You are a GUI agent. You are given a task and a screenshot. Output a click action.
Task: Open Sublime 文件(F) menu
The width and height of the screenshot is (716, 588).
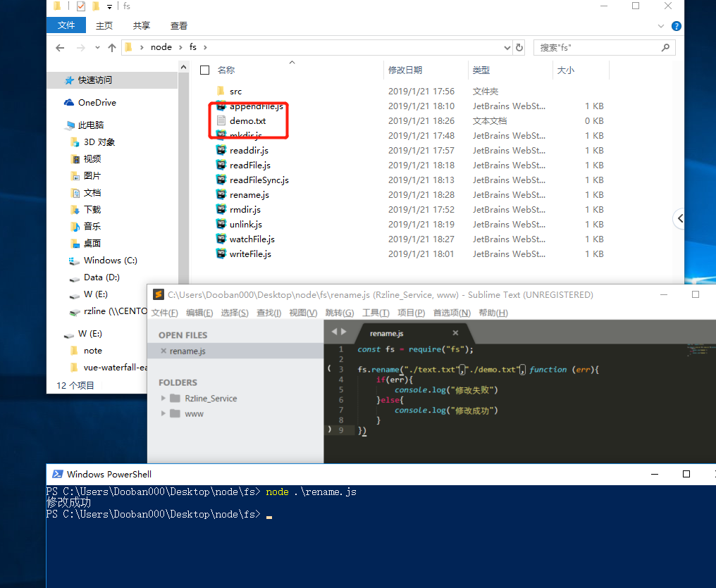click(164, 313)
